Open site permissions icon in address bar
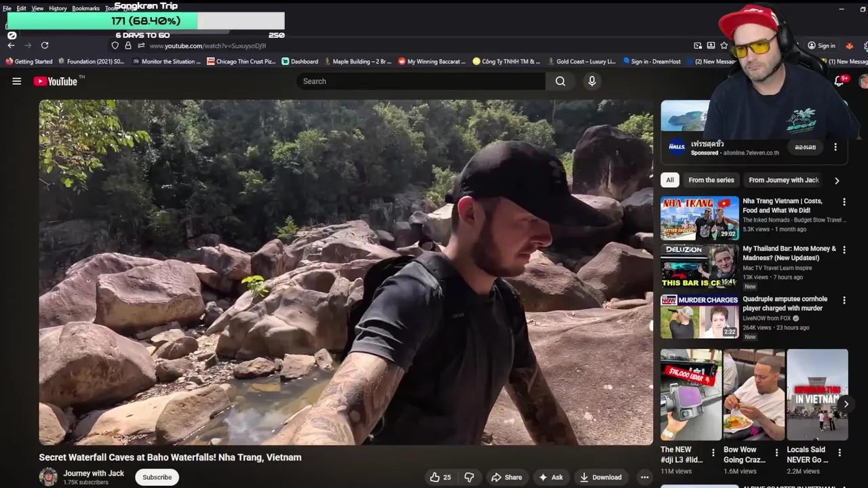This screenshot has height=488, width=868. pos(141,45)
